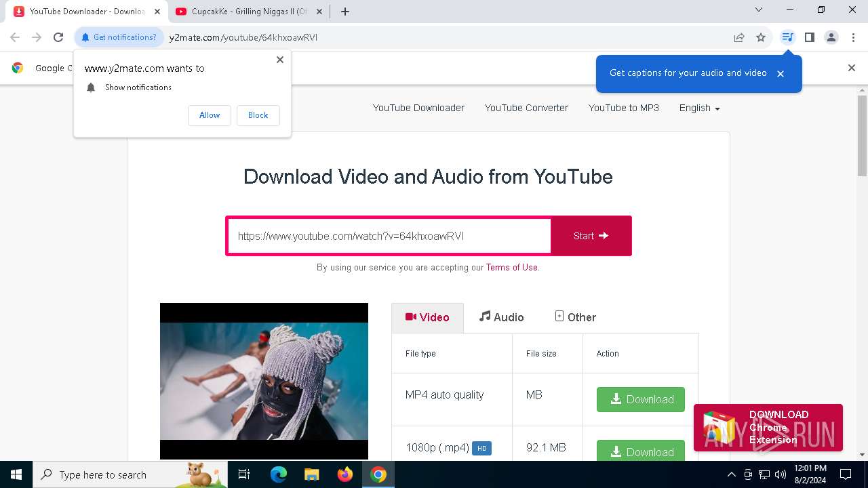Image resolution: width=868 pixels, height=488 pixels.
Task: Download MP4 auto quality
Action: coord(641,399)
